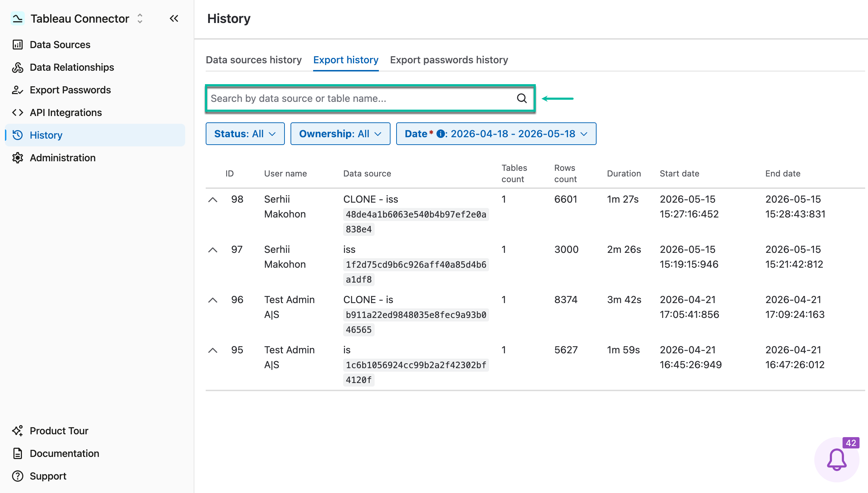Click the Export Passwords user icon
This screenshot has height=493, width=868.
(18, 90)
